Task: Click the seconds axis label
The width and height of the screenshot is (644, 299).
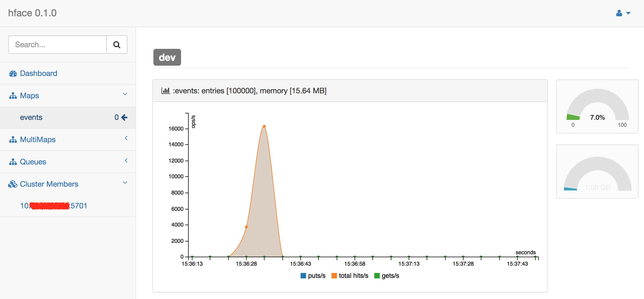Action: (526, 252)
